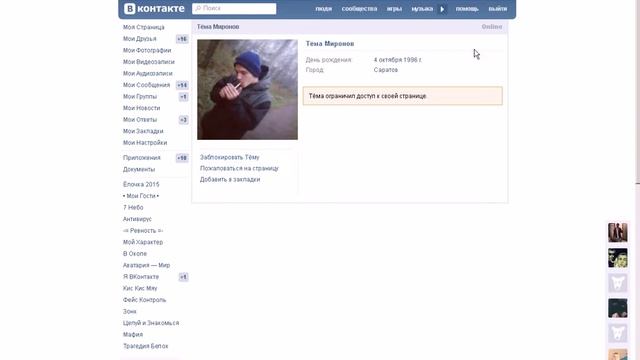The image size is (640, 360).
Task: Open 'Приложения' in sidebar
Action: (142, 158)
